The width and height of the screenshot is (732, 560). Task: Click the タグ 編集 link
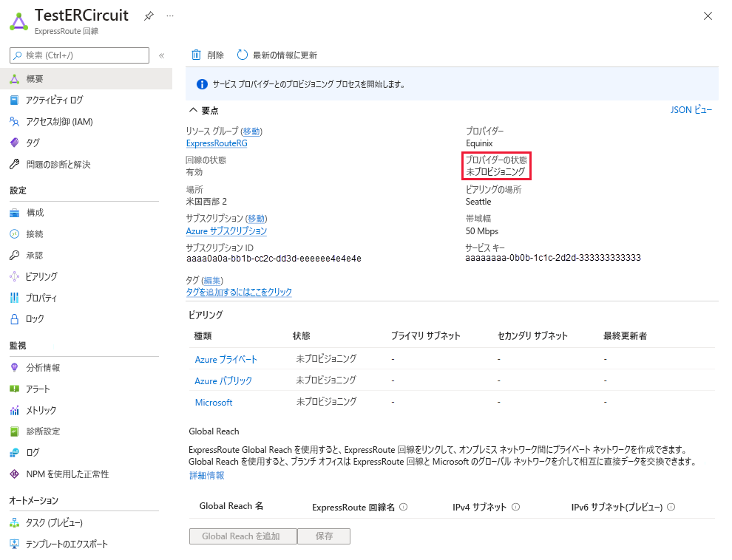pyautogui.click(x=212, y=280)
